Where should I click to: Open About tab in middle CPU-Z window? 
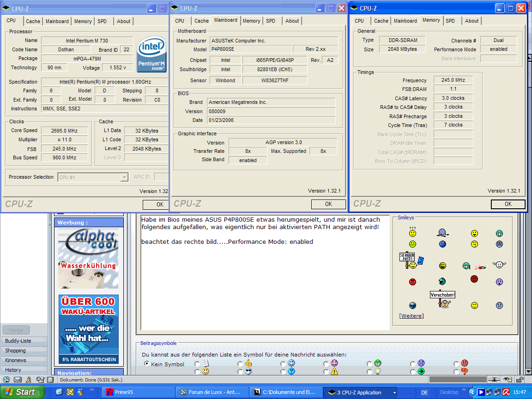click(292, 21)
